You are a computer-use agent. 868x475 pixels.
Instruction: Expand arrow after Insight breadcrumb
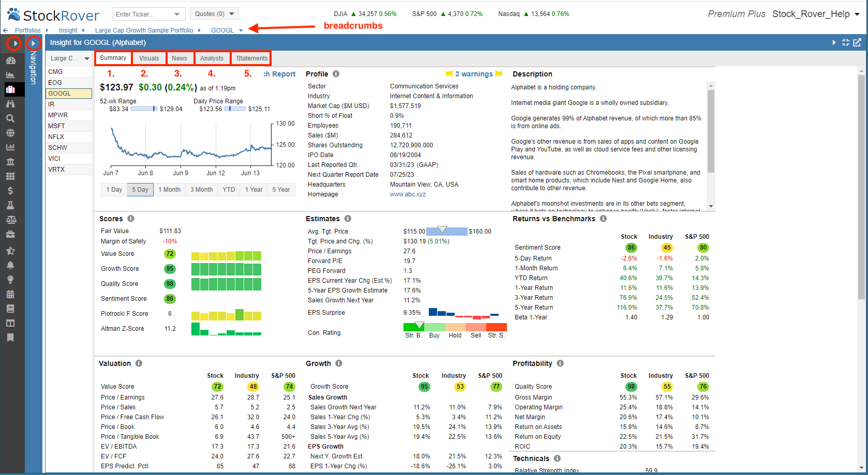(83, 30)
